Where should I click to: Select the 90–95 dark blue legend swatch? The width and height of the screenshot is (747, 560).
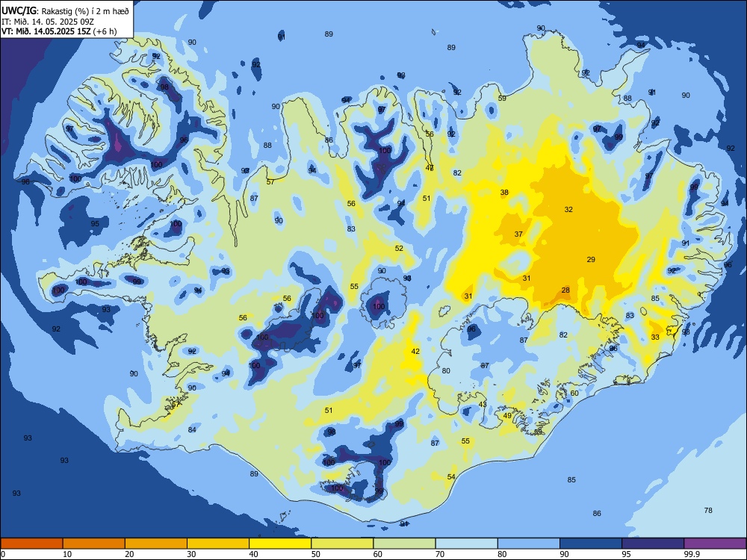coord(591,544)
